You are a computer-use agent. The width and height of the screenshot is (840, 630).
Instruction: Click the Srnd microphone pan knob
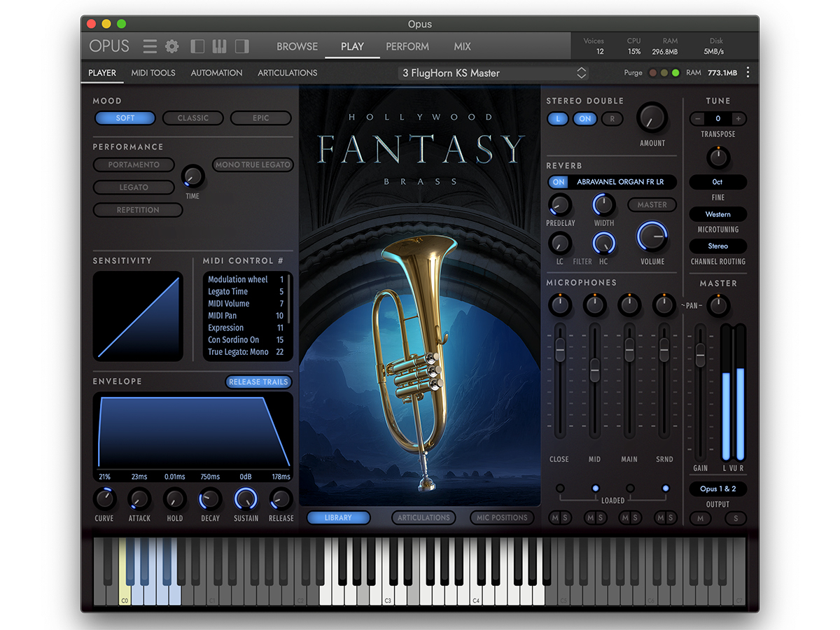click(x=664, y=304)
